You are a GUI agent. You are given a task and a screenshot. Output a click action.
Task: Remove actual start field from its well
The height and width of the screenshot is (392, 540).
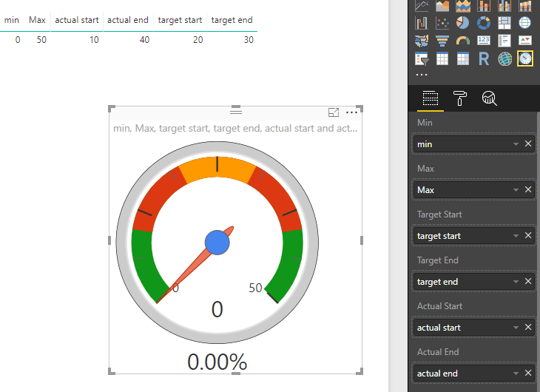point(528,327)
